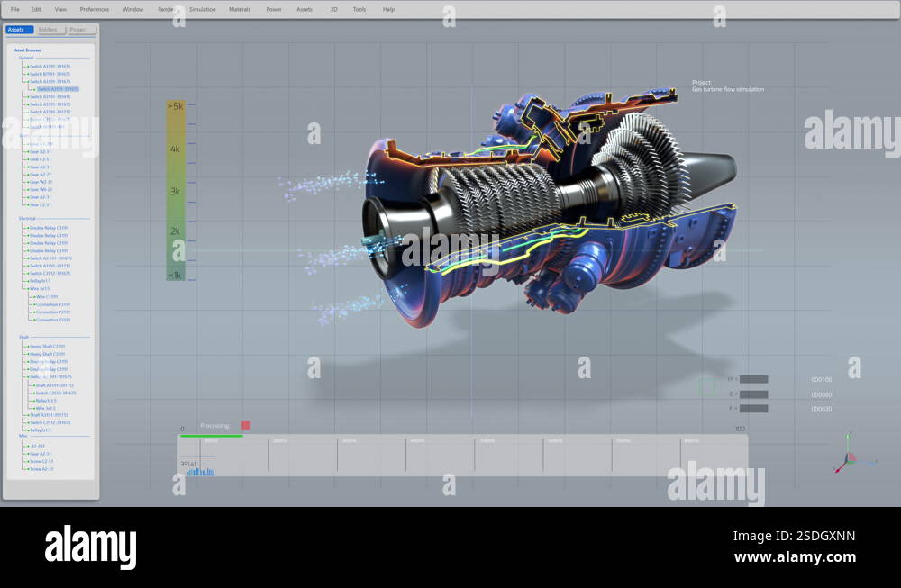Open the View menu
This screenshot has height=588, width=901.
pos(60,9)
